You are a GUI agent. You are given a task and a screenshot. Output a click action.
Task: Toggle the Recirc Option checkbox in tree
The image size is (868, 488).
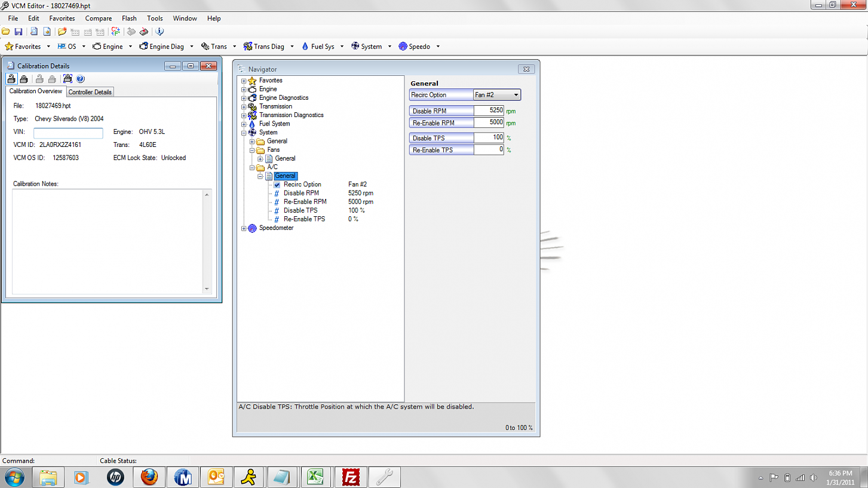[277, 185]
